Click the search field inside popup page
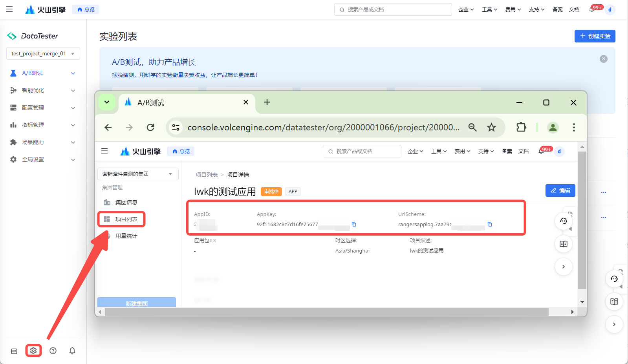The height and width of the screenshot is (364, 628). (362, 151)
